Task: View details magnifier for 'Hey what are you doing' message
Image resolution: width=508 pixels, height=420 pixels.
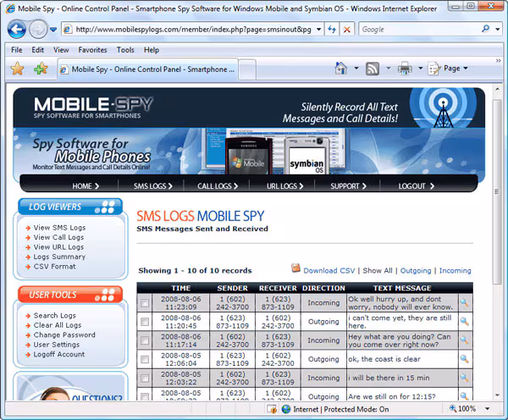Action: 465,340
